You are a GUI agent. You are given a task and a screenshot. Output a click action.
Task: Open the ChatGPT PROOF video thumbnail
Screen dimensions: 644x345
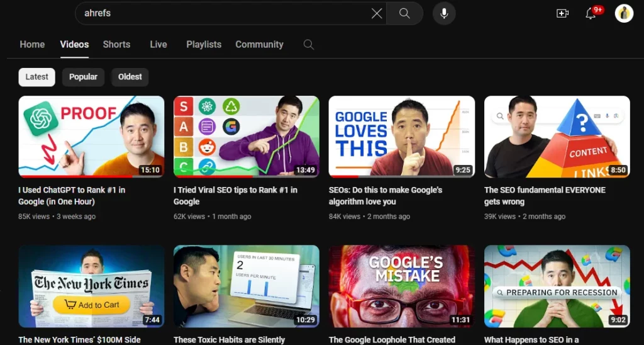(x=91, y=137)
